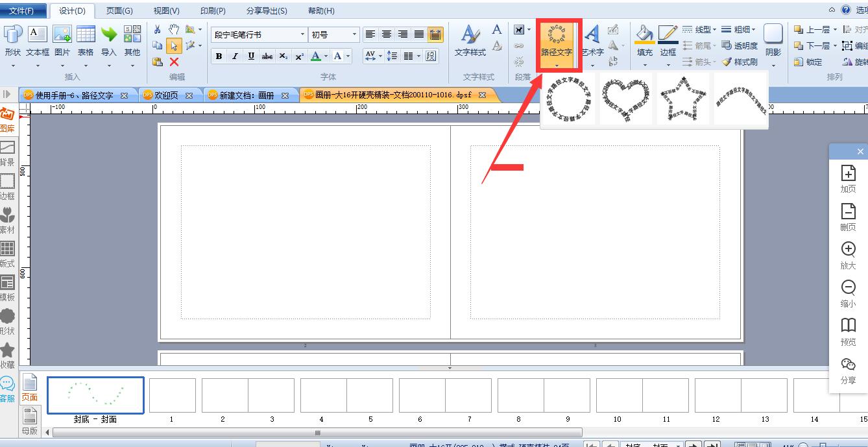Open 图库 gallery in left sidebar

7,120
